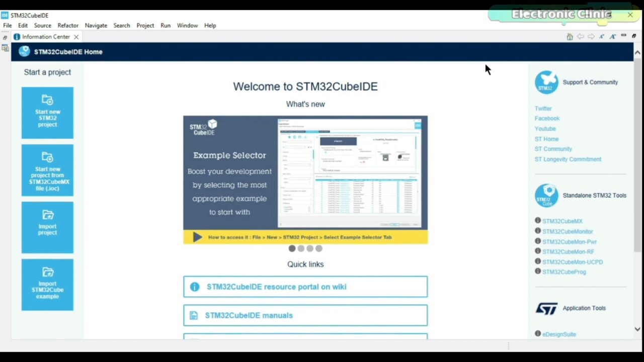Click the play arrow on yellow banner

198,237
